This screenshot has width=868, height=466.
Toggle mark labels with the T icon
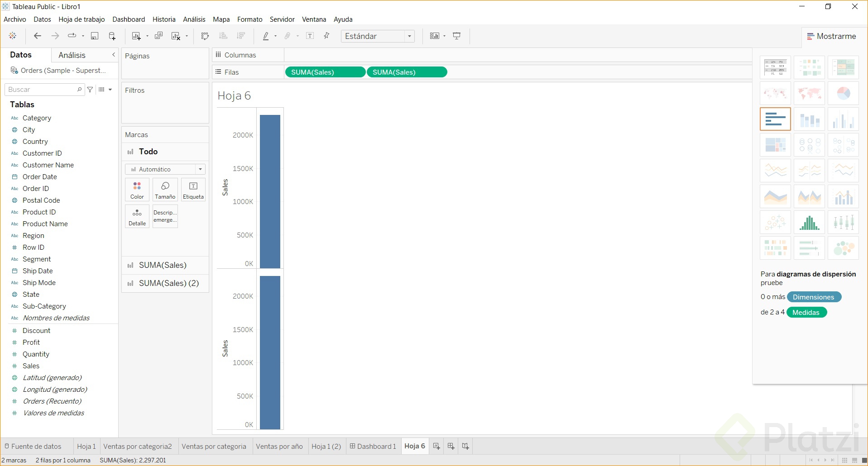click(x=310, y=36)
